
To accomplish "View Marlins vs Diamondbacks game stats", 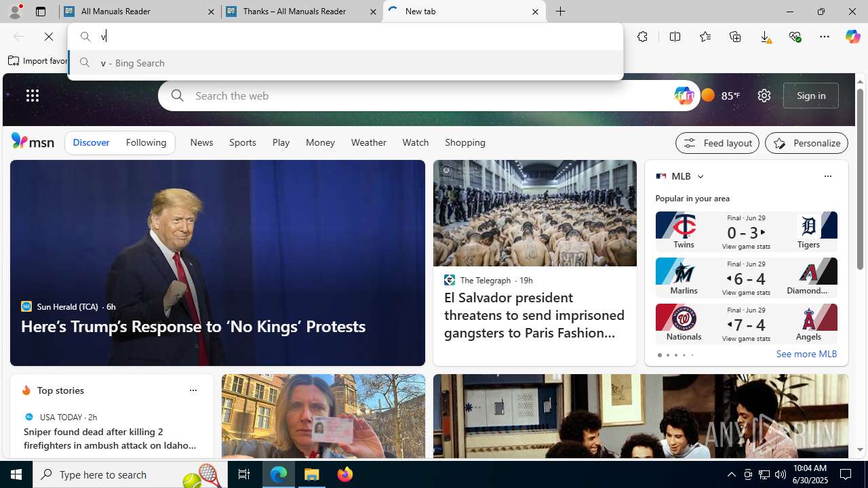I will tap(746, 278).
